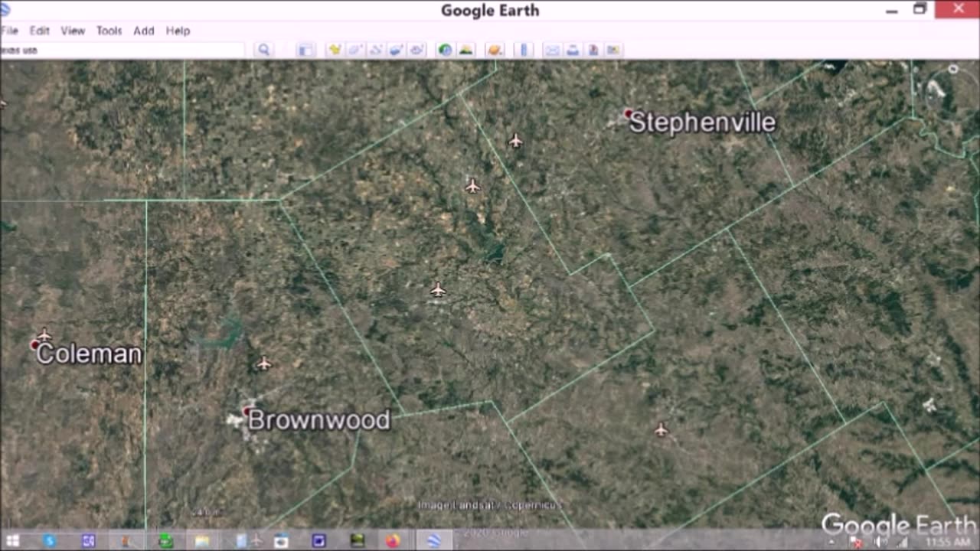This screenshot has width=980, height=551.
Task: Open the Help menu
Action: pos(178,31)
